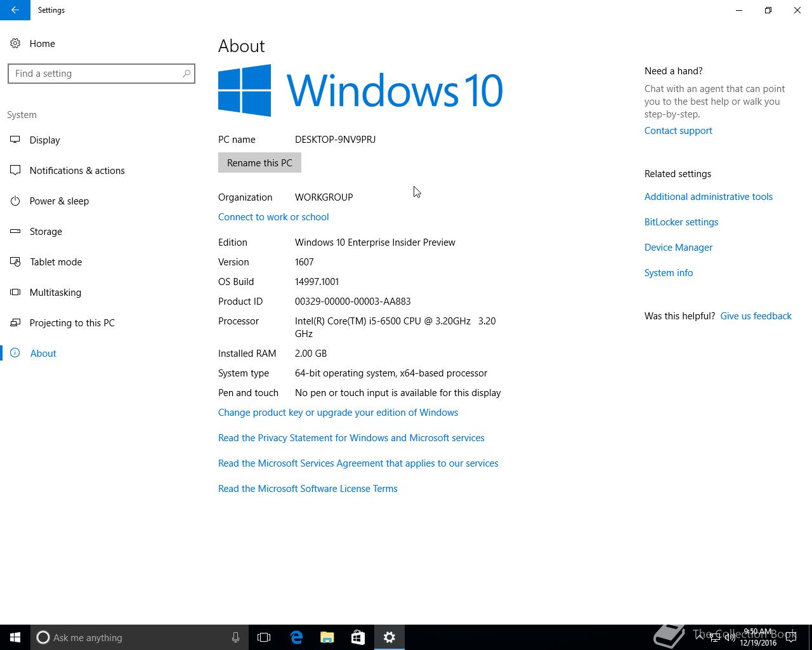This screenshot has height=650, width=812.
Task: Click Cortana Ask me anything box
Action: (138, 637)
